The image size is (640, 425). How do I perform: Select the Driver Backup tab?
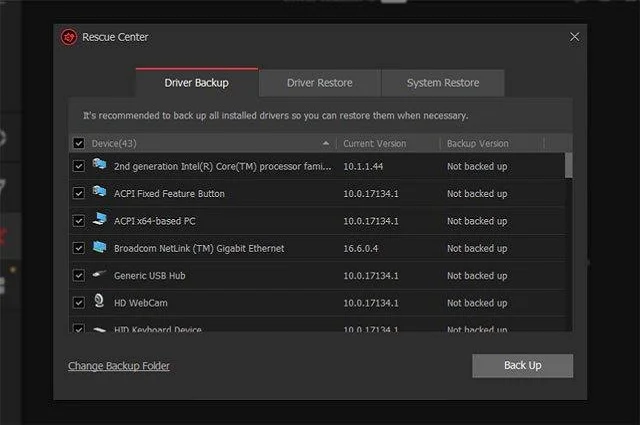tap(197, 83)
